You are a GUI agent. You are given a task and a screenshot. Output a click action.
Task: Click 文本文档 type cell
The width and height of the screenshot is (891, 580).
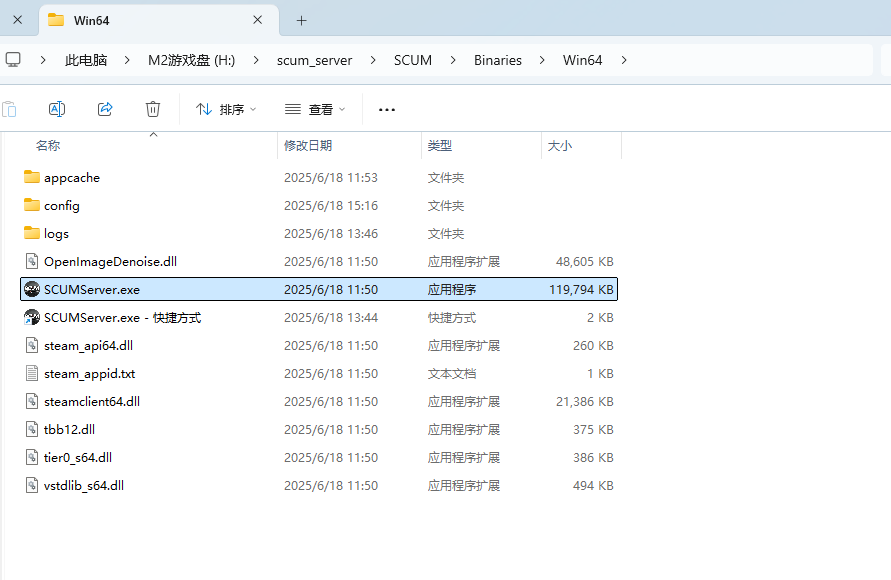(452, 374)
